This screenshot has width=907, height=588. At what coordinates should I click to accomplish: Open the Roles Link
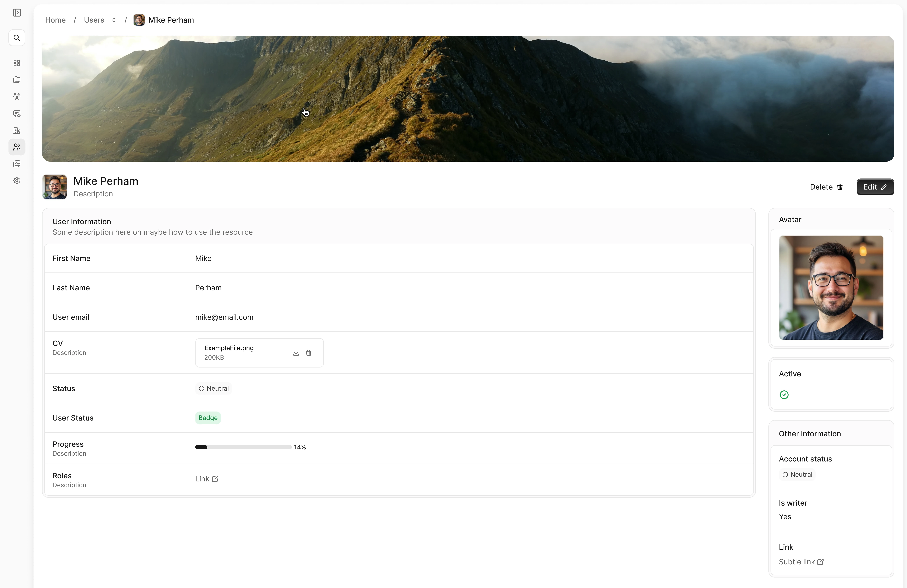click(207, 479)
